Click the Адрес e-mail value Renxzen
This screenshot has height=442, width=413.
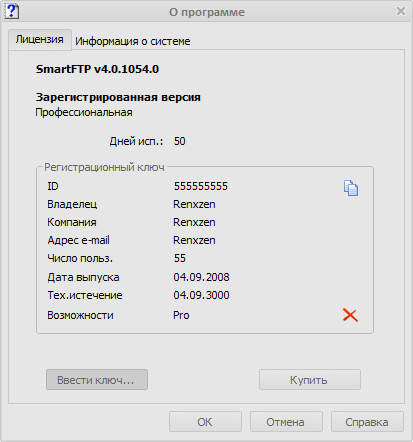194,240
